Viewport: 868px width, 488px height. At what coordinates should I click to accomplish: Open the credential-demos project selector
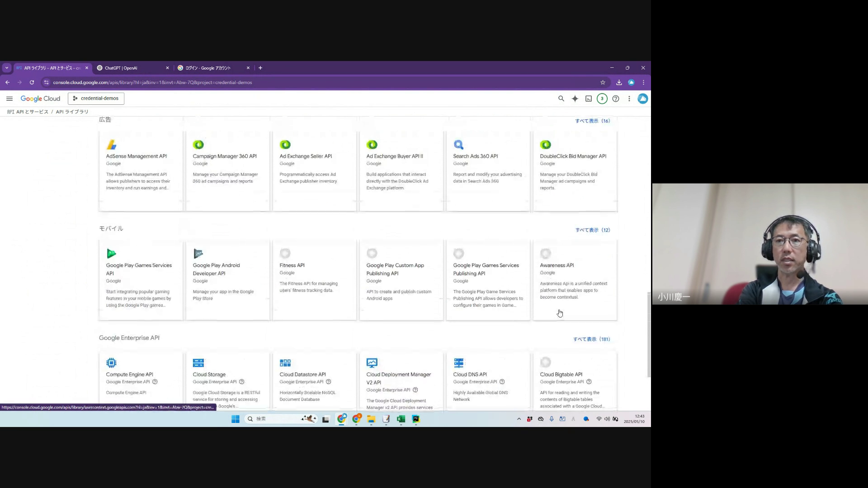[x=96, y=99]
